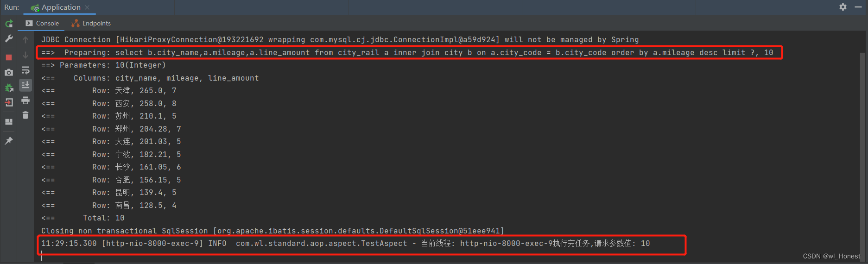Click the row '苏州, 210.1, 5'
Screen dimensions: 868x264
(109, 116)
